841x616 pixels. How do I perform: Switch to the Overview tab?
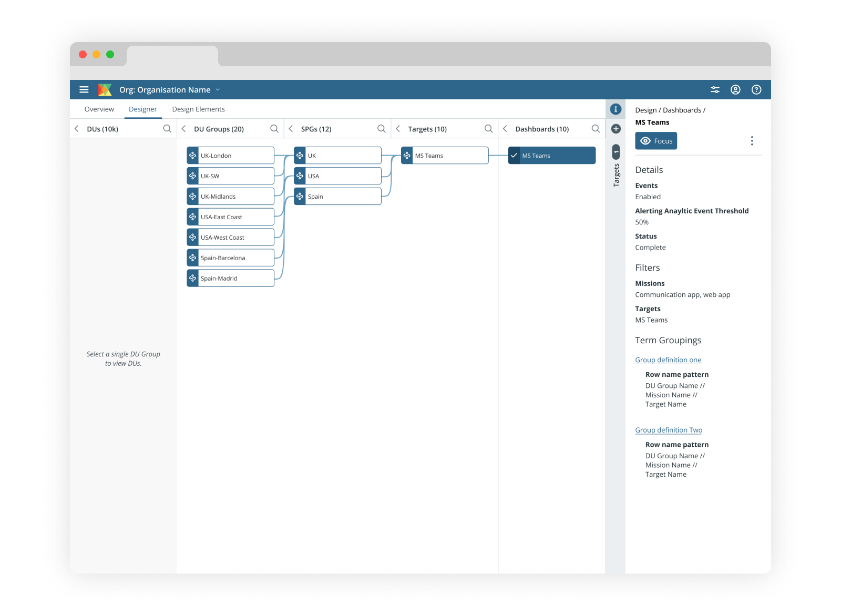[99, 109]
